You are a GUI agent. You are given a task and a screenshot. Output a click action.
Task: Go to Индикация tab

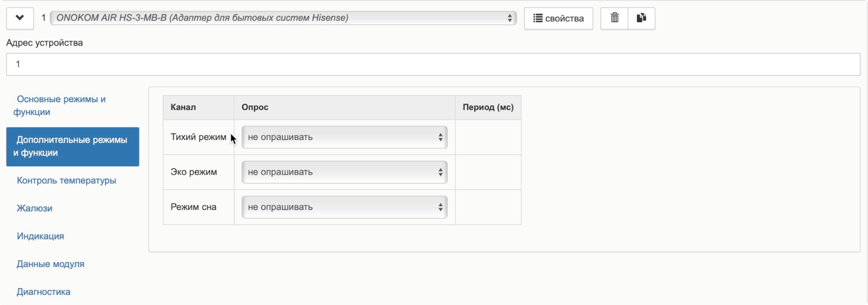[x=40, y=236]
